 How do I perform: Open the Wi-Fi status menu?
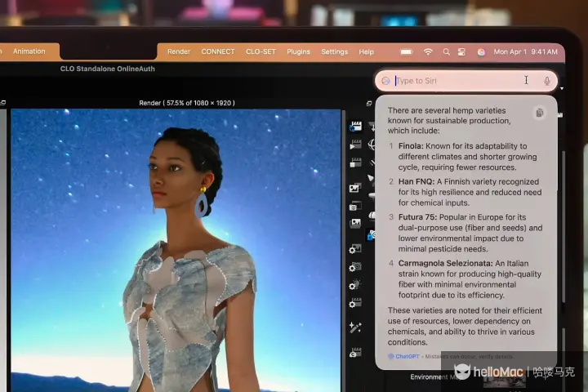click(x=428, y=51)
